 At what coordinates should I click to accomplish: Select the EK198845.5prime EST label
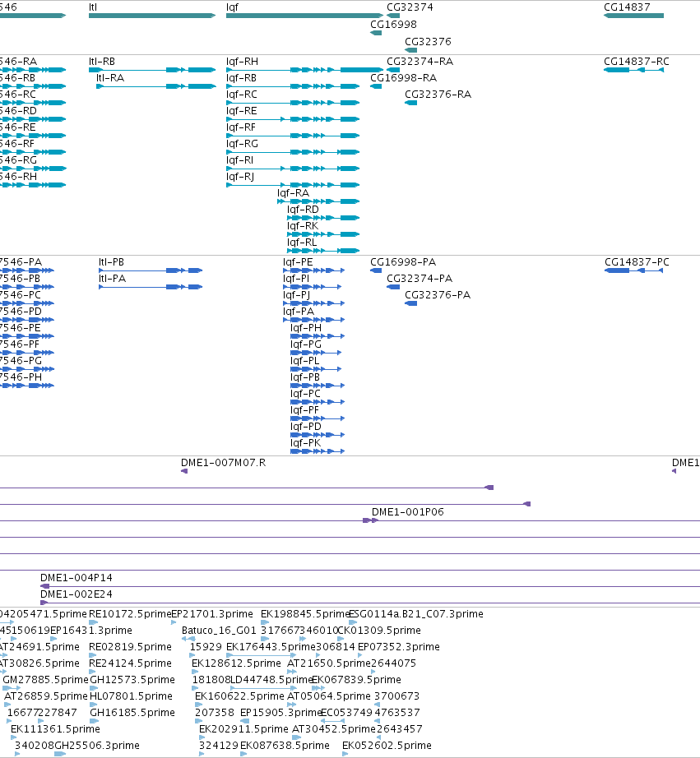tap(305, 614)
